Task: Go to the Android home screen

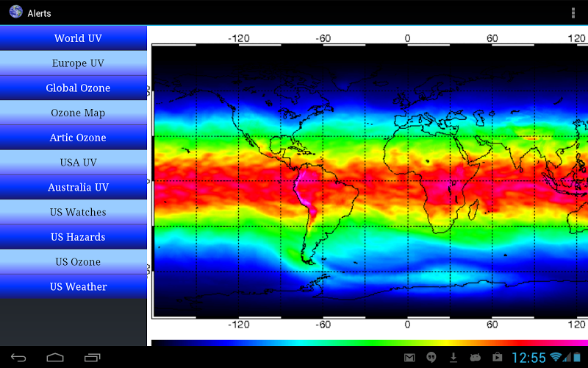Action: tap(55, 358)
